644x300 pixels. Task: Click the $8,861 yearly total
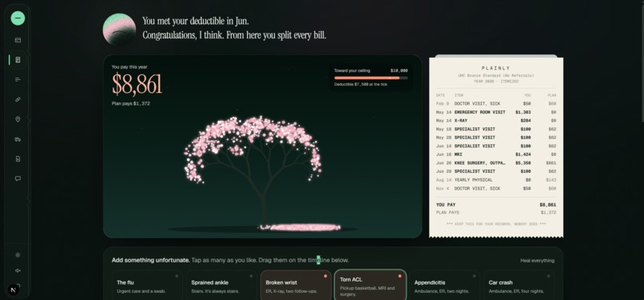137,84
